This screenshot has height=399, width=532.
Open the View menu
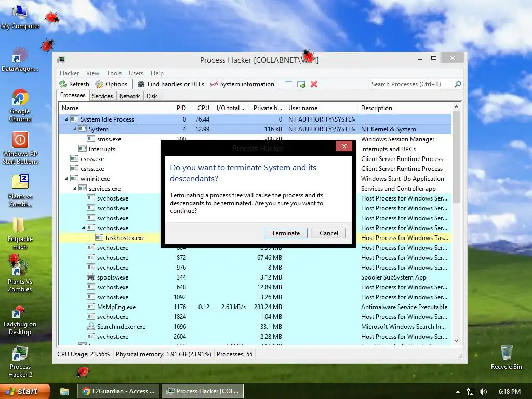[x=92, y=73]
